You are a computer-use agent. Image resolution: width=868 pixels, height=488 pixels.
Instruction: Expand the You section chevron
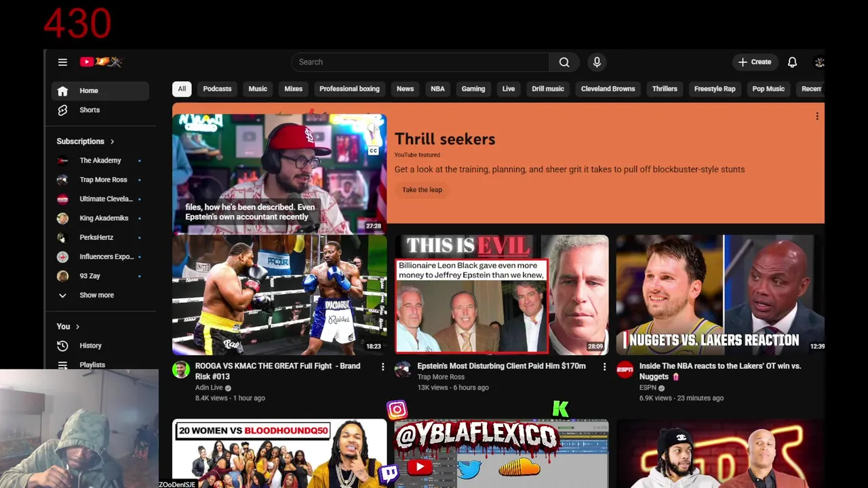click(x=77, y=326)
